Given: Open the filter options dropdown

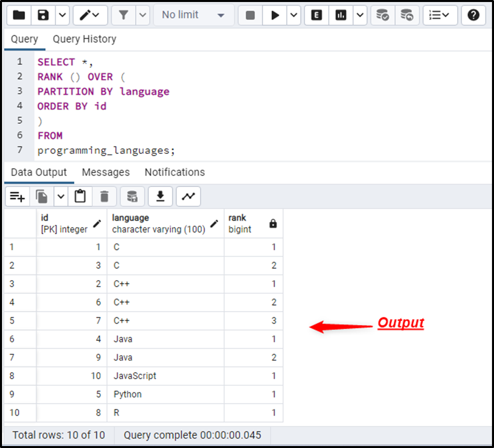Looking at the screenshot, I should point(141,15).
